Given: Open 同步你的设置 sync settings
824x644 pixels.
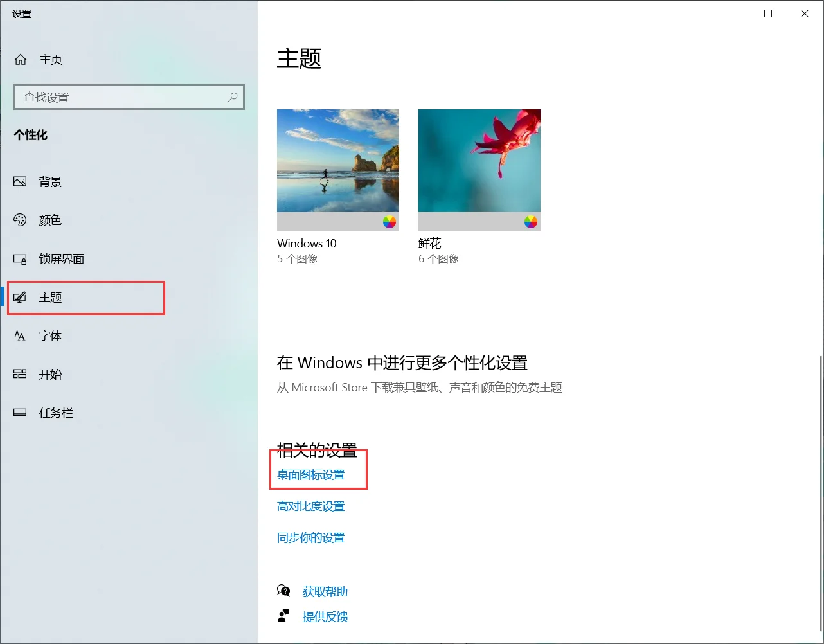Looking at the screenshot, I should point(310,537).
